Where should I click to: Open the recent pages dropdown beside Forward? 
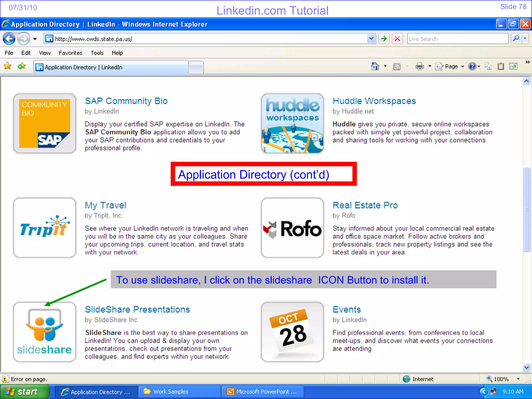(35, 39)
